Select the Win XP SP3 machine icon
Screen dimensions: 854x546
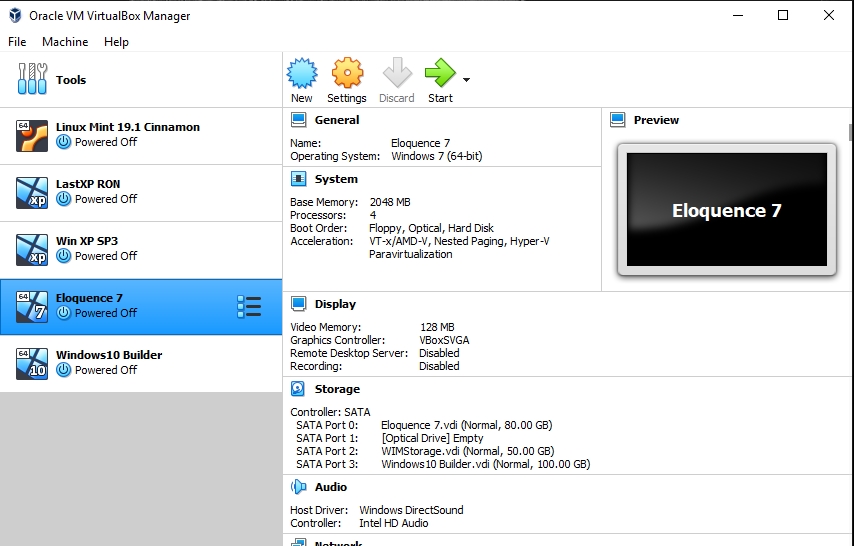(x=32, y=250)
